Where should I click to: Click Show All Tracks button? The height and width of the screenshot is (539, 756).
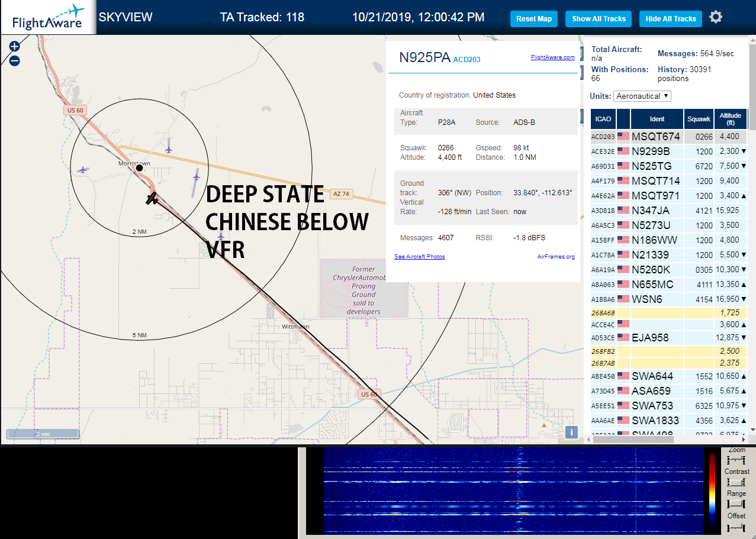[x=599, y=19]
